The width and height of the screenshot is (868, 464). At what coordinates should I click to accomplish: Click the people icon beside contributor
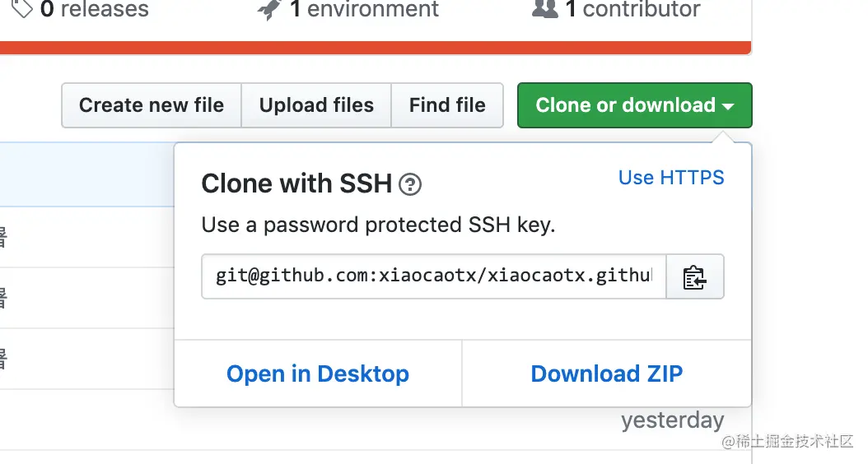545,9
